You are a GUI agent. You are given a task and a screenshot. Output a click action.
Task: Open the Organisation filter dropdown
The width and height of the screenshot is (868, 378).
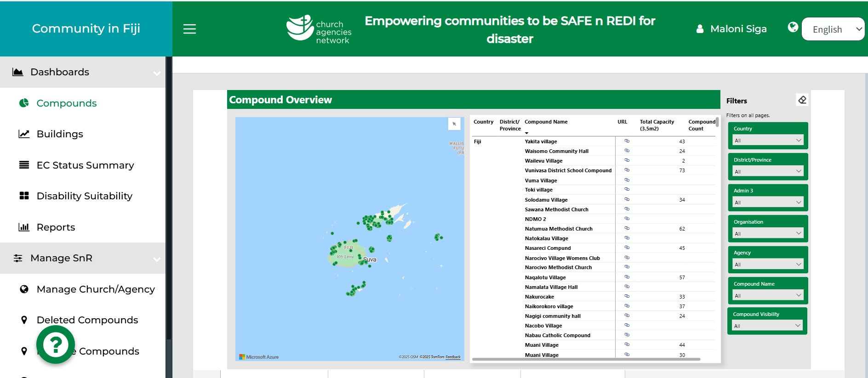tap(767, 233)
